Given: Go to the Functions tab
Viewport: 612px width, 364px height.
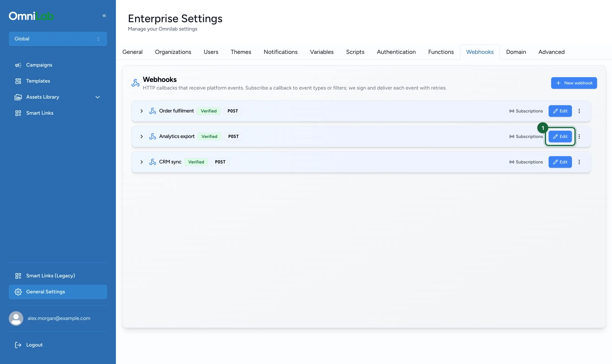Looking at the screenshot, I should pyautogui.click(x=441, y=52).
